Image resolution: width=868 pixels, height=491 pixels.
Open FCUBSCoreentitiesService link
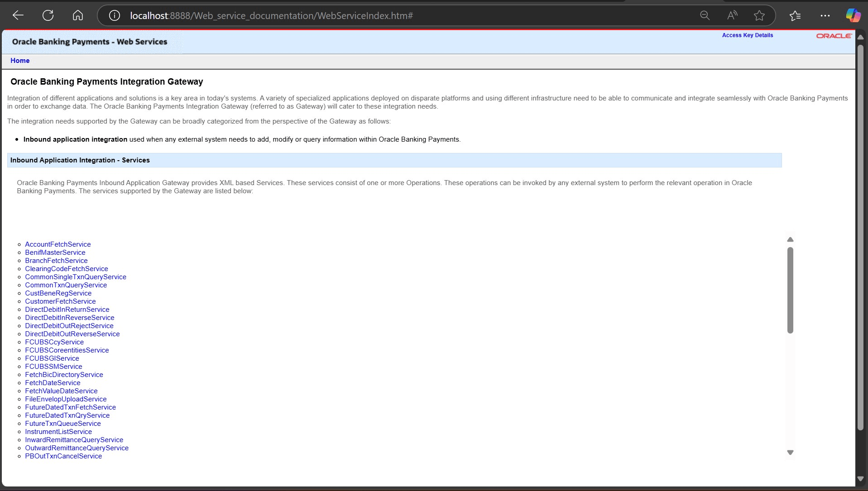pos(67,350)
